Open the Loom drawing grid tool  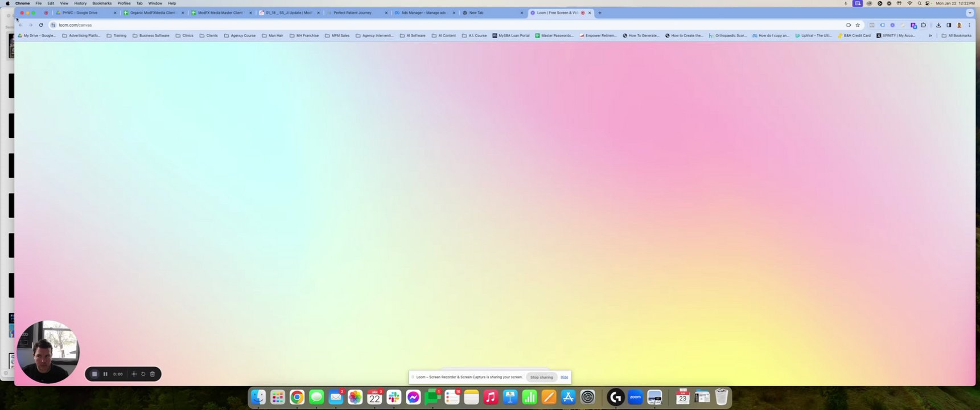pos(134,374)
